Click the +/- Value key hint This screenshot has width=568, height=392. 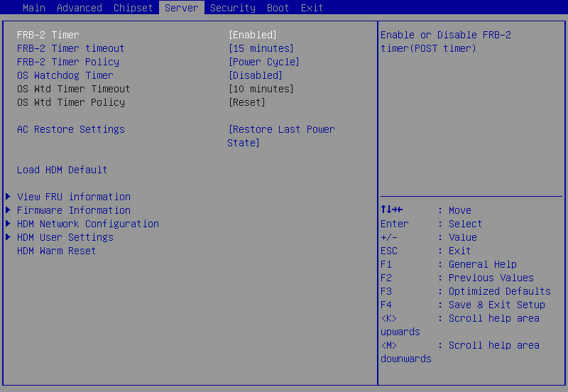click(x=429, y=237)
